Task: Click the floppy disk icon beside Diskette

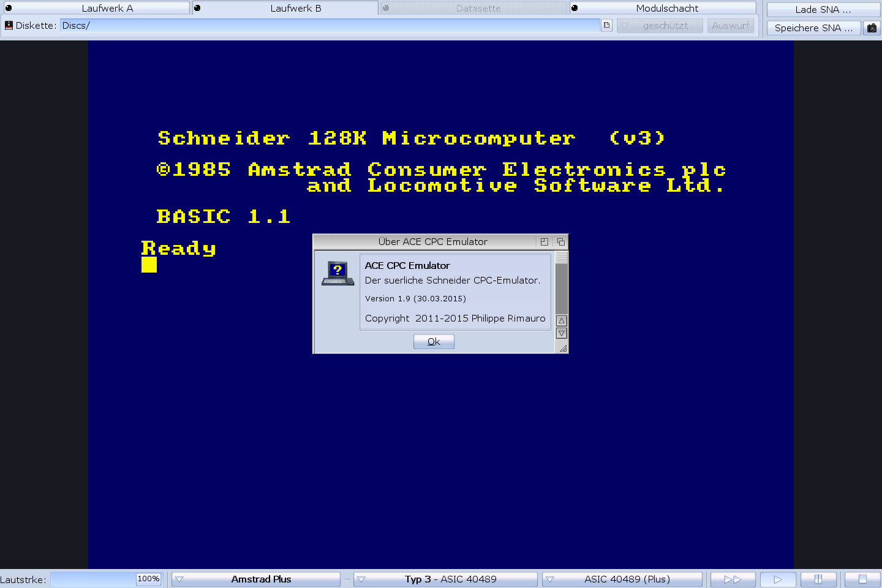Action: [x=9, y=25]
